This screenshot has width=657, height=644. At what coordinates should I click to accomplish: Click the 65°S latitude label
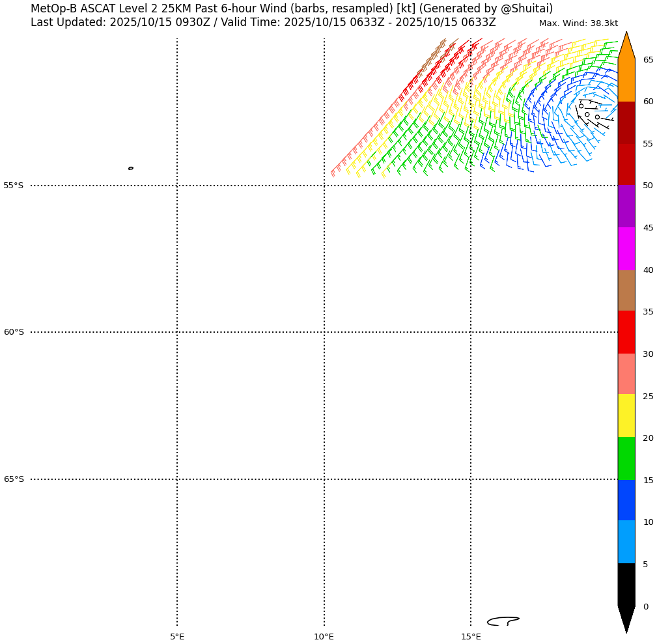[14, 479]
